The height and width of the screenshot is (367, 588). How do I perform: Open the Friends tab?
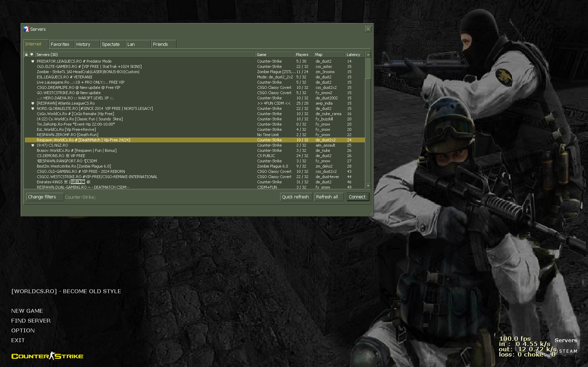[164, 44]
